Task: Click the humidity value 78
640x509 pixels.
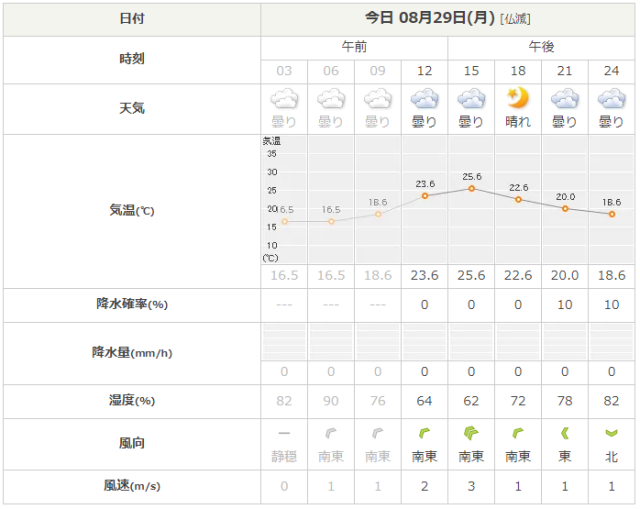Action: pos(565,401)
